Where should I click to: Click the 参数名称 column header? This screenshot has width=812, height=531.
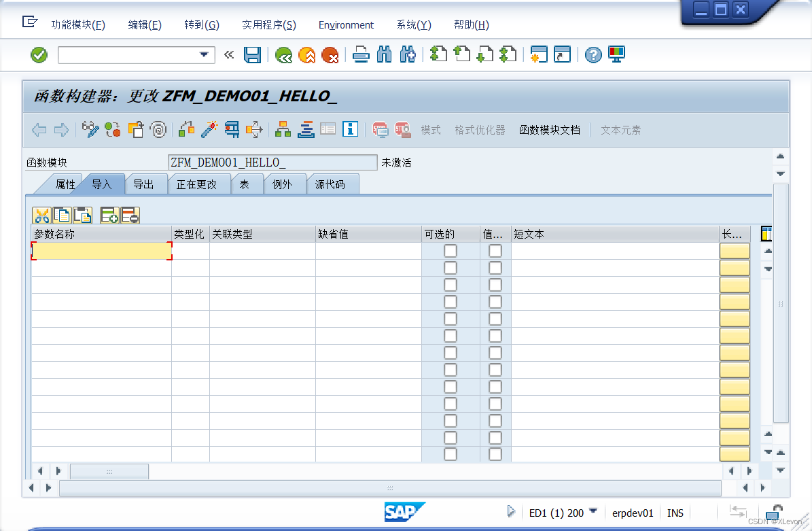tap(101, 234)
